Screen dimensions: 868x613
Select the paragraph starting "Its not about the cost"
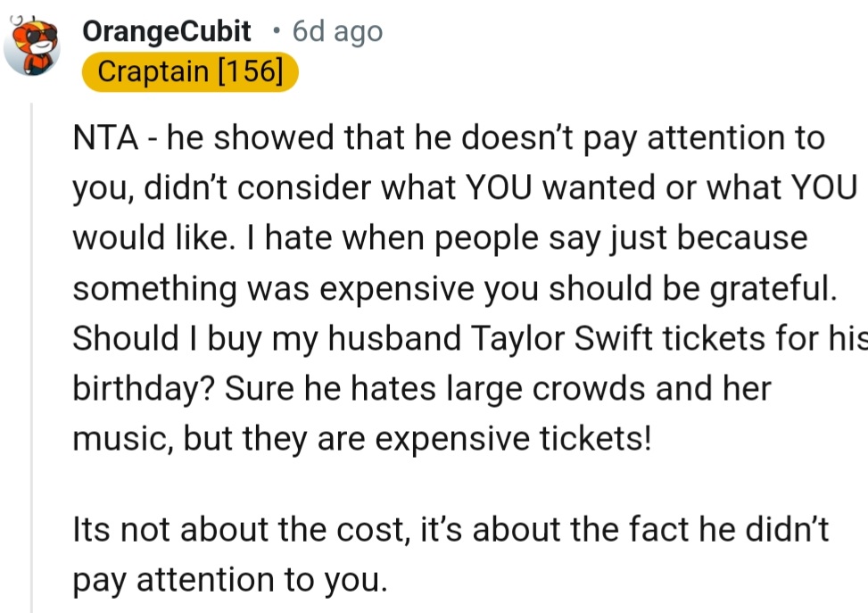click(x=451, y=530)
